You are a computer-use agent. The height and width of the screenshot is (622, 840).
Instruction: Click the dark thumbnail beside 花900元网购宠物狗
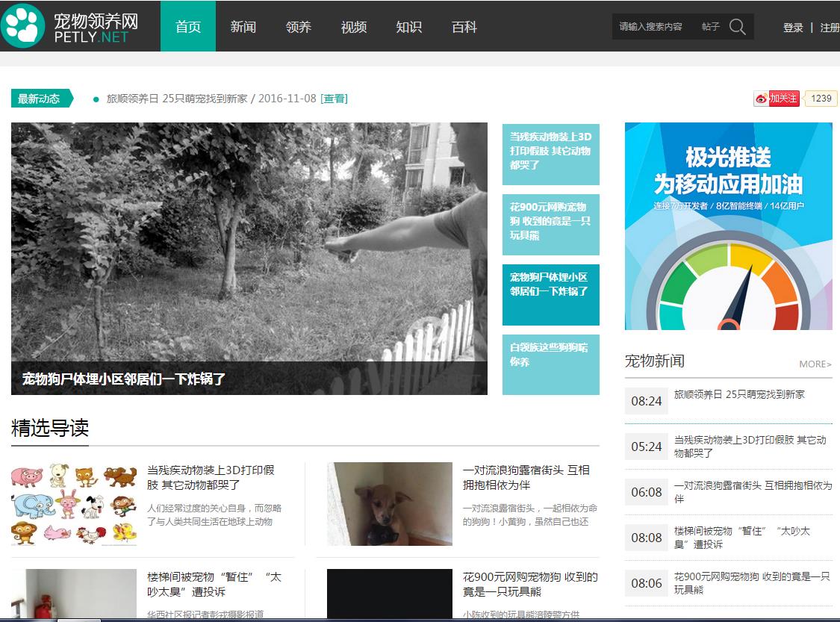(x=390, y=594)
